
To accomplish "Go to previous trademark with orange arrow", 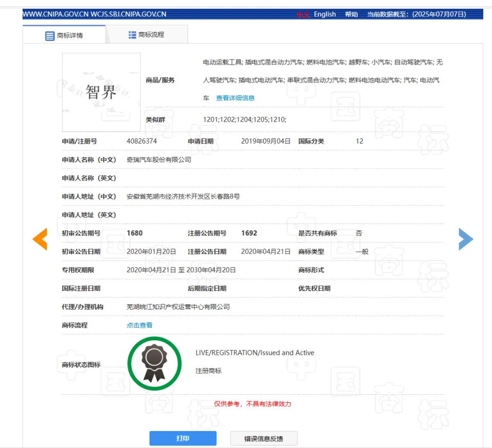I will tap(40, 239).
